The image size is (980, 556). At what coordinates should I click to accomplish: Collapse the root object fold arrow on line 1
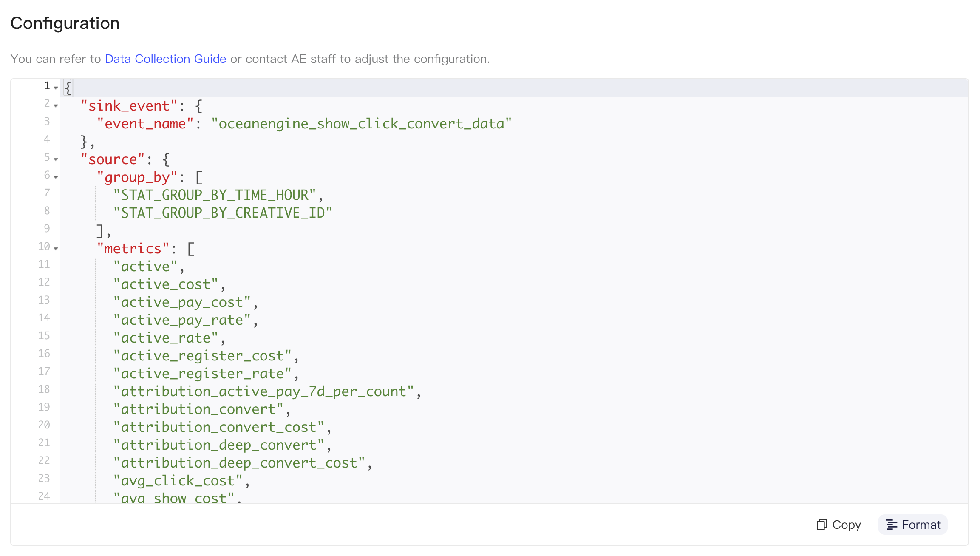pos(56,88)
